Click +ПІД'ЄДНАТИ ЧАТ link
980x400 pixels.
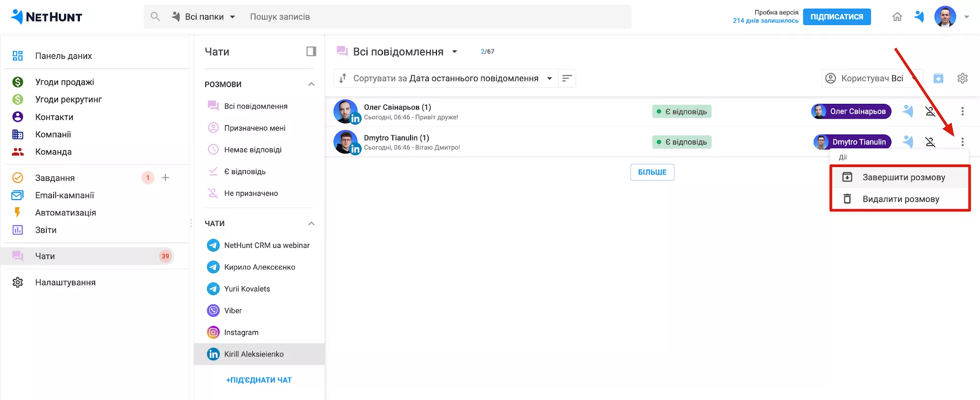pyautogui.click(x=259, y=380)
